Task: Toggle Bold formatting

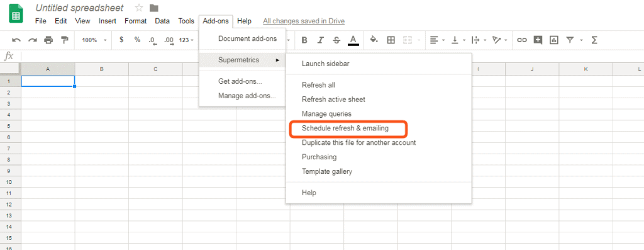Action: (304, 40)
